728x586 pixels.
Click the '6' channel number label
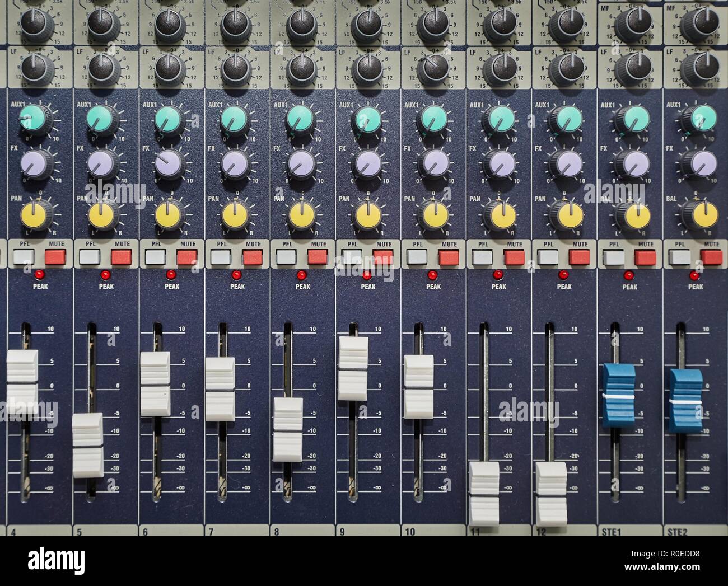[145, 532]
